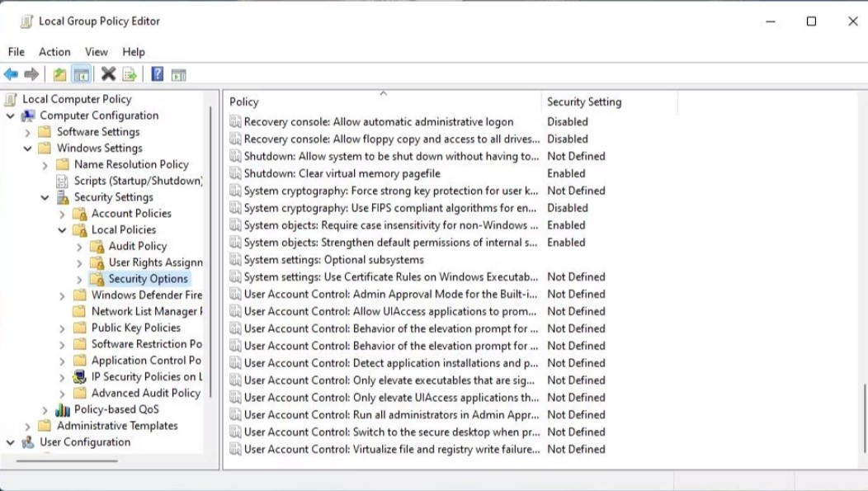Select Audit Policy in the tree
This screenshot has width=868, height=491.
tap(137, 246)
